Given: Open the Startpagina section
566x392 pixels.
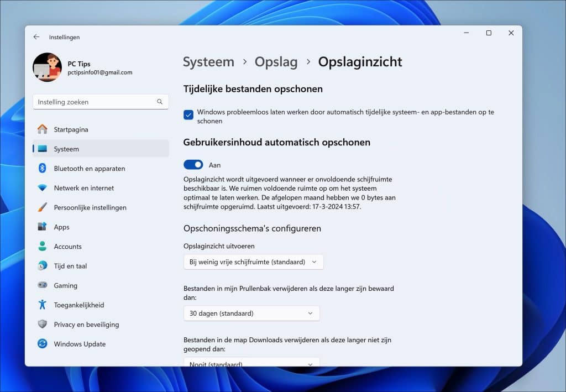Looking at the screenshot, I should pos(101,129).
